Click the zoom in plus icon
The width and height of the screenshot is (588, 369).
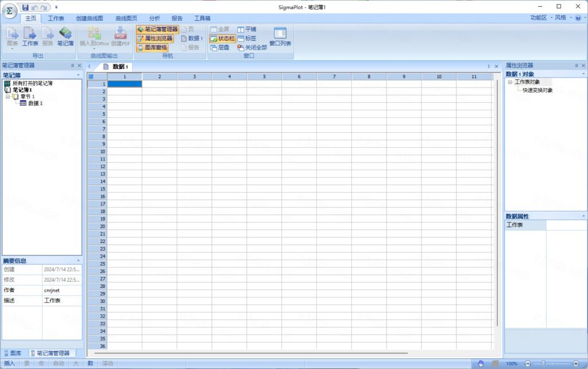(x=576, y=363)
